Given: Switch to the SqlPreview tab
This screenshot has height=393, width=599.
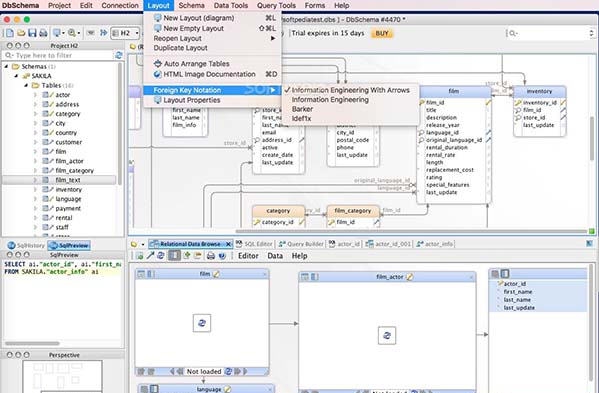Looking at the screenshot, I should point(69,246).
